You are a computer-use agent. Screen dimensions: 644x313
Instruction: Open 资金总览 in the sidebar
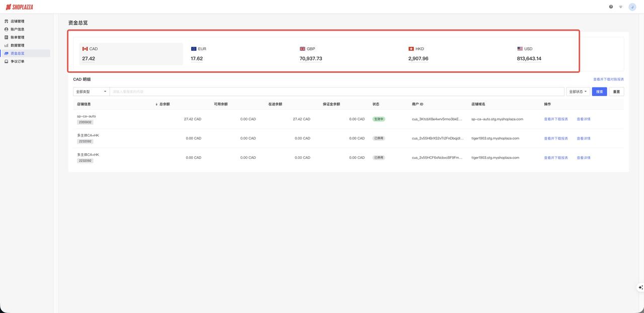tap(26, 53)
